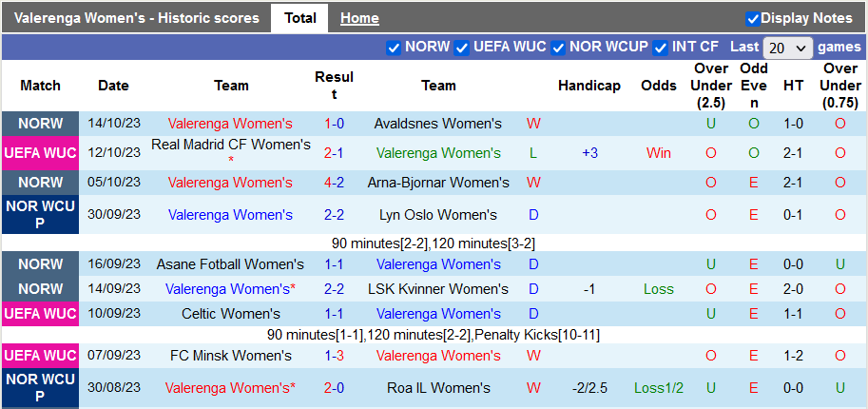
Task: Uncheck the UEFA WUC filter checkbox
Action: (x=462, y=48)
